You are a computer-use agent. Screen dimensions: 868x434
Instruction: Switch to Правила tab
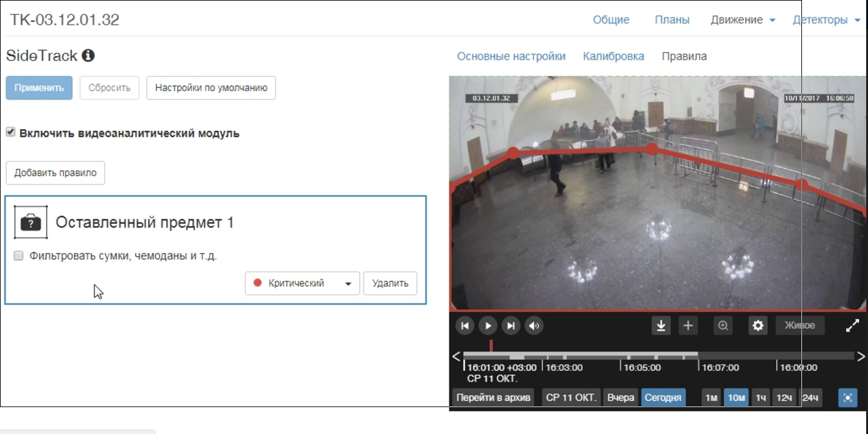click(684, 56)
